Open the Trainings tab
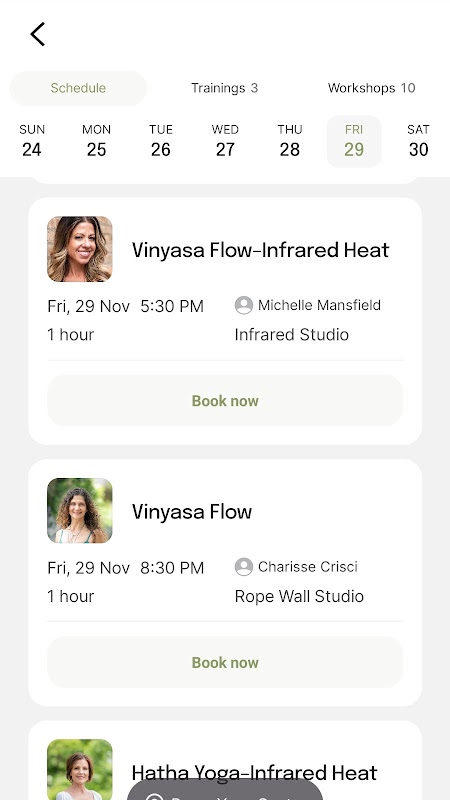The height and width of the screenshot is (800, 450). [x=224, y=88]
